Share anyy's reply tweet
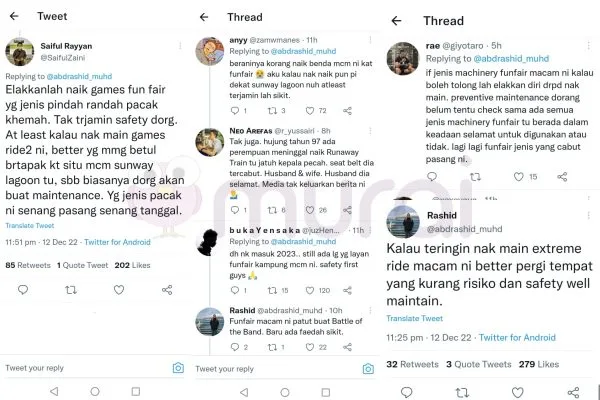This screenshot has height=400, width=600. coord(347,111)
